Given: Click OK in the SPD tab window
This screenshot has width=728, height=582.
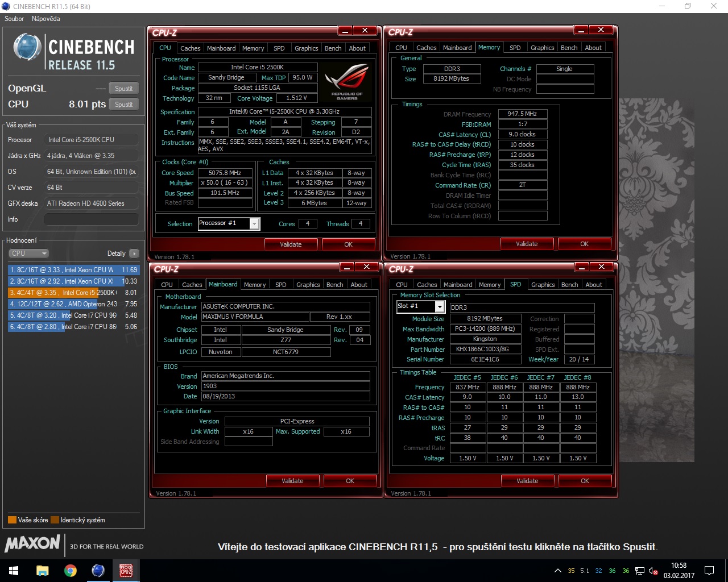Looking at the screenshot, I should tap(585, 481).
